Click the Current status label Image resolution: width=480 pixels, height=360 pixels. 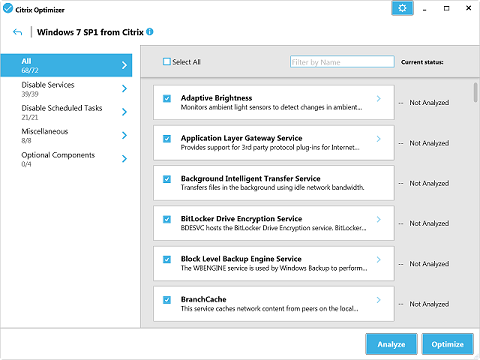(x=422, y=62)
